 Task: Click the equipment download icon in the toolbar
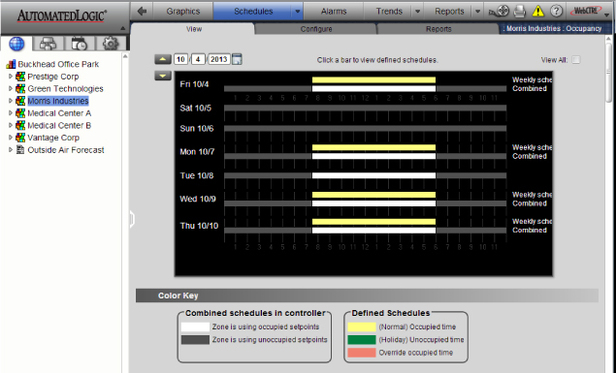(499, 11)
